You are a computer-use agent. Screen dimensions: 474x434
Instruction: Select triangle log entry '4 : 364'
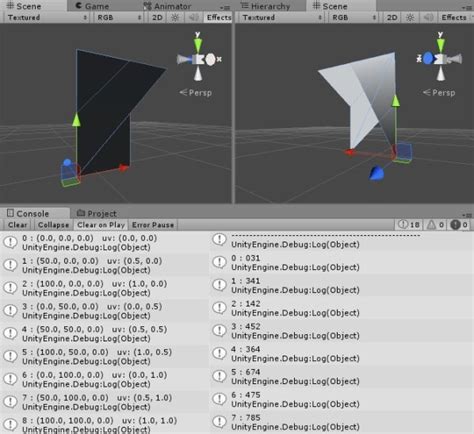point(342,354)
